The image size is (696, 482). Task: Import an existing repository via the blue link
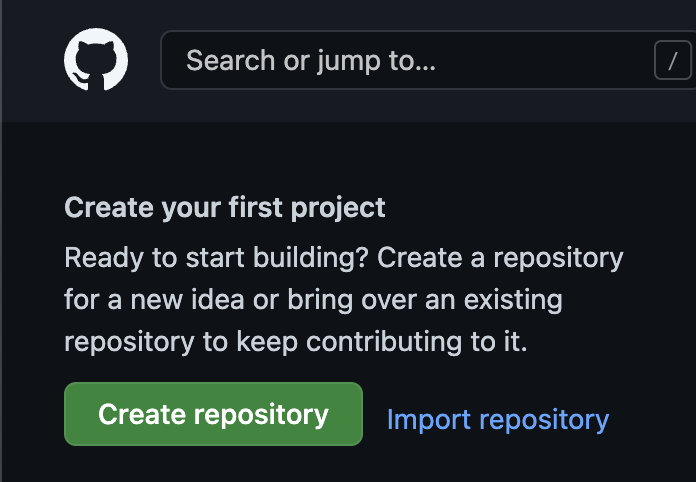click(x=497, y=419)
